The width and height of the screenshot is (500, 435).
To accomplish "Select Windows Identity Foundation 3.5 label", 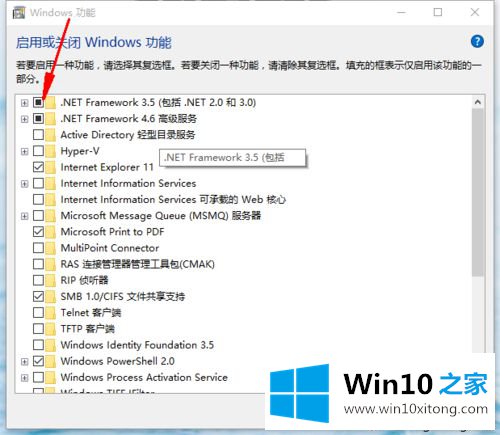I will tap(137, 345).
